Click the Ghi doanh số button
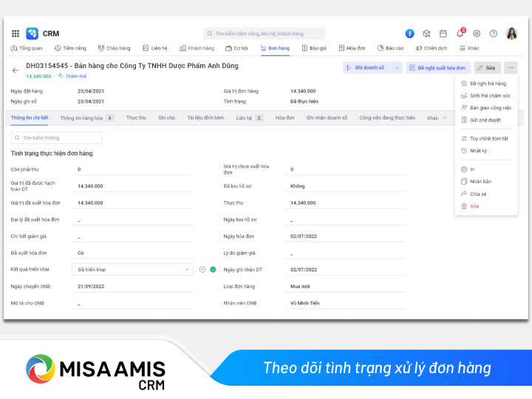The width and height of the screenshot is (532, 399). [366, 68]
